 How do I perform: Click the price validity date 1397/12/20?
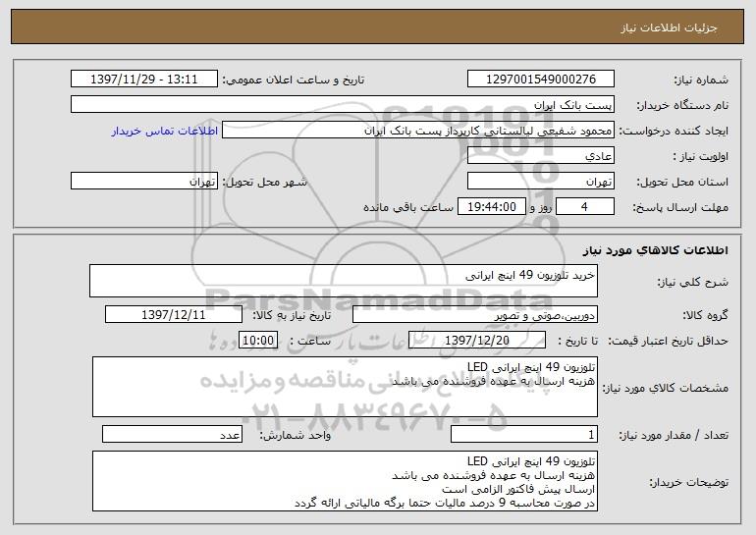click(x=477, y=341)
